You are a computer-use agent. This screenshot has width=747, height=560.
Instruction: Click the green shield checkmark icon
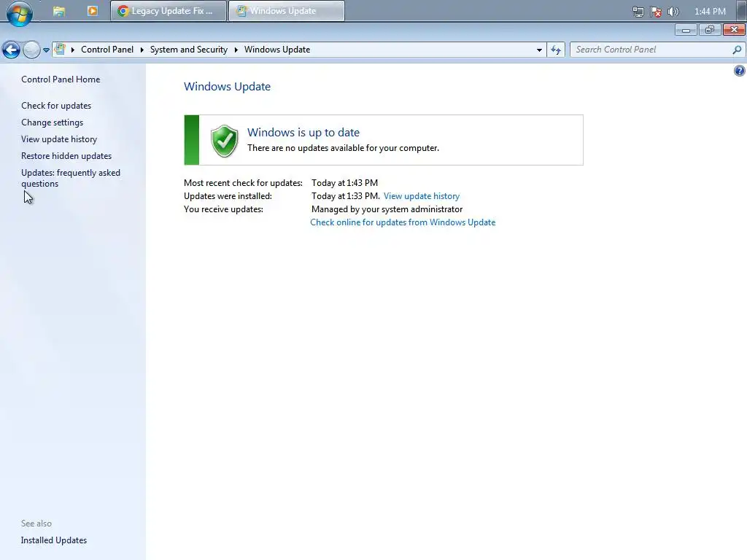pos(225,141)
